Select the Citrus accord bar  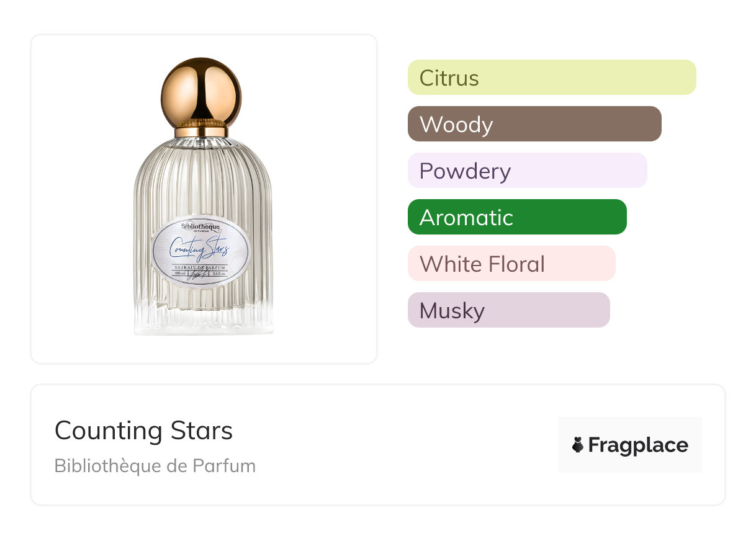pos(551,78)
